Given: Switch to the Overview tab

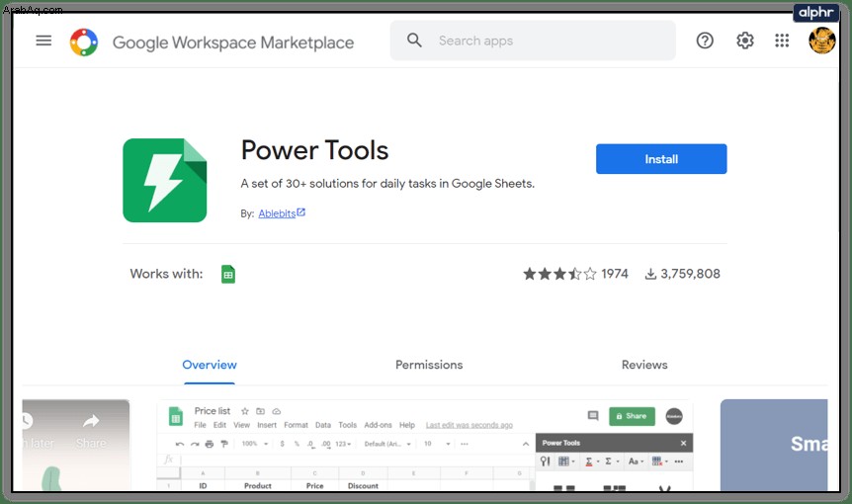Looking at the screenshot, I should point(210,365).
